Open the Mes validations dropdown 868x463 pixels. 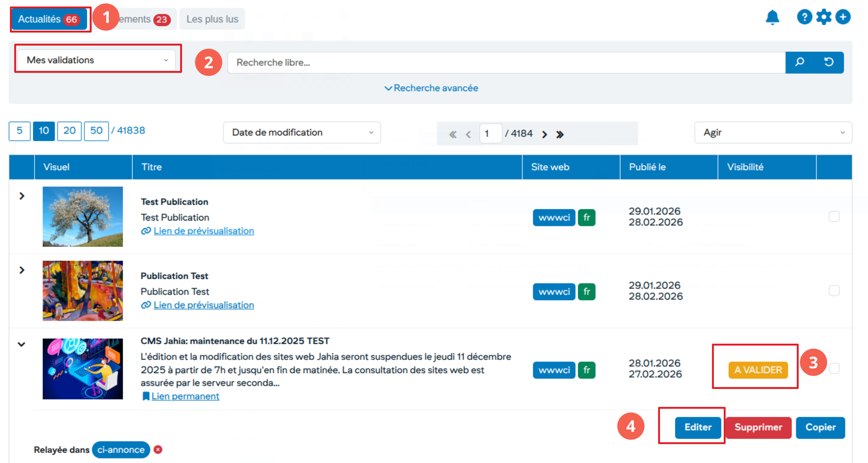point(97,60)
